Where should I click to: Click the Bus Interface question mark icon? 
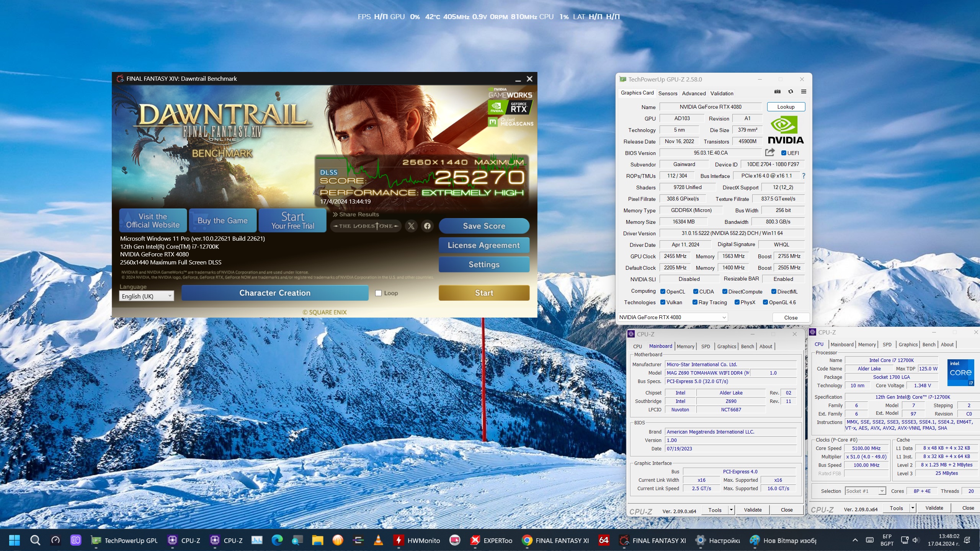804,176
